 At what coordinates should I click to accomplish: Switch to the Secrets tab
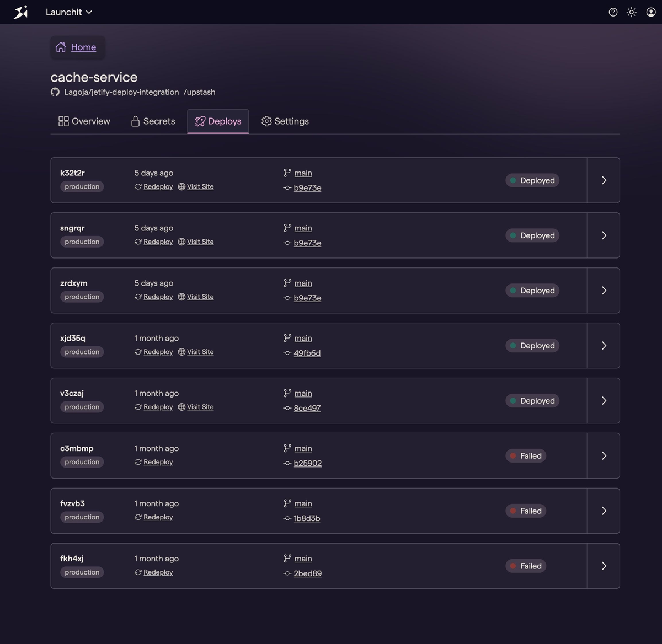[152, 121]
